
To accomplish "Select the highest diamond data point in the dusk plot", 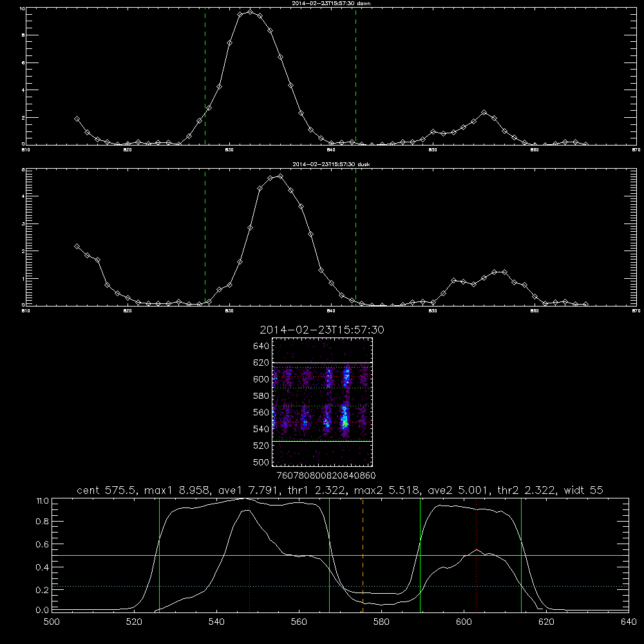I will [x=281, y=176].
